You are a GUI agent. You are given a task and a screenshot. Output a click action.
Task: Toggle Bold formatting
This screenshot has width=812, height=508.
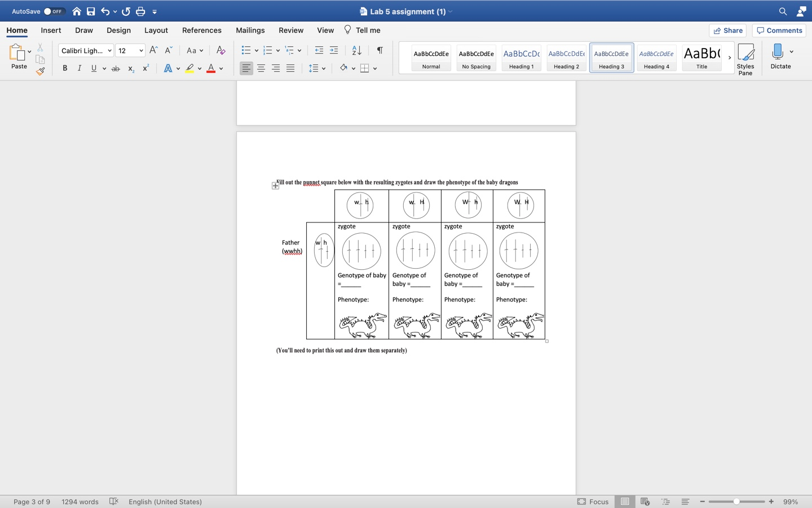[x=64, y=68]
